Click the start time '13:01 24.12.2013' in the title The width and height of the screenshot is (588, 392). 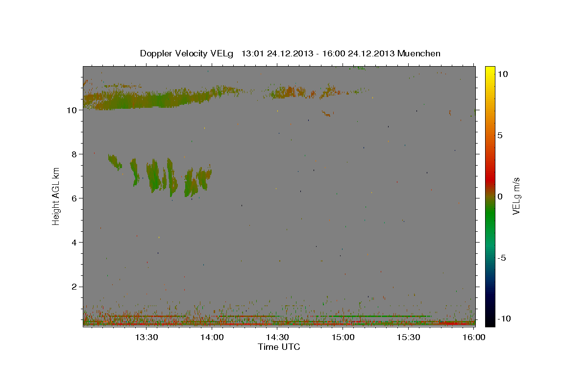(x=276, y=53)
